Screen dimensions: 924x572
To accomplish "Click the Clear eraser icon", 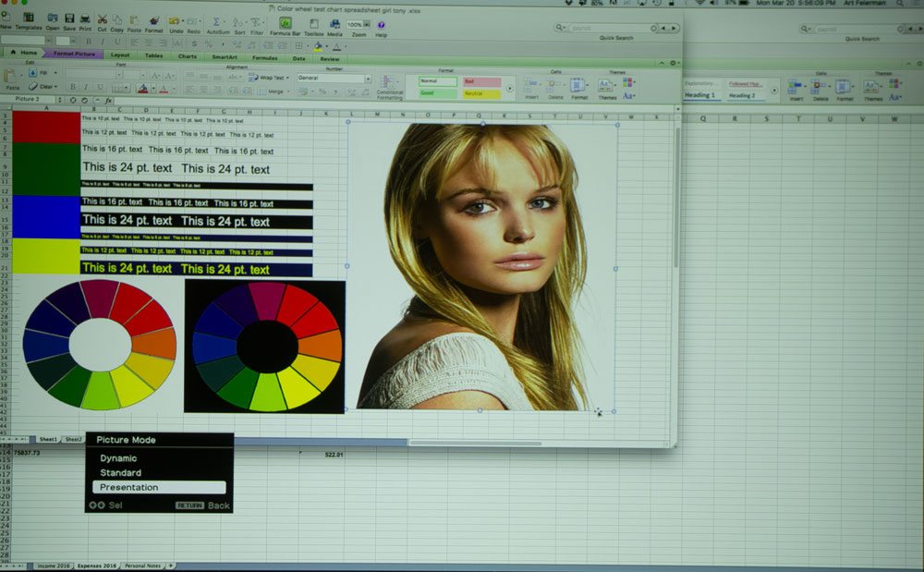I will pos(33,87).
